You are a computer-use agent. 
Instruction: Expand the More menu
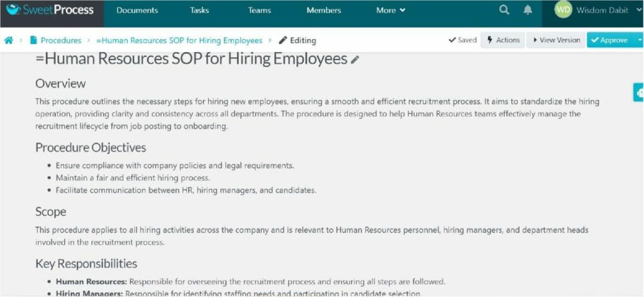(391, 11)
